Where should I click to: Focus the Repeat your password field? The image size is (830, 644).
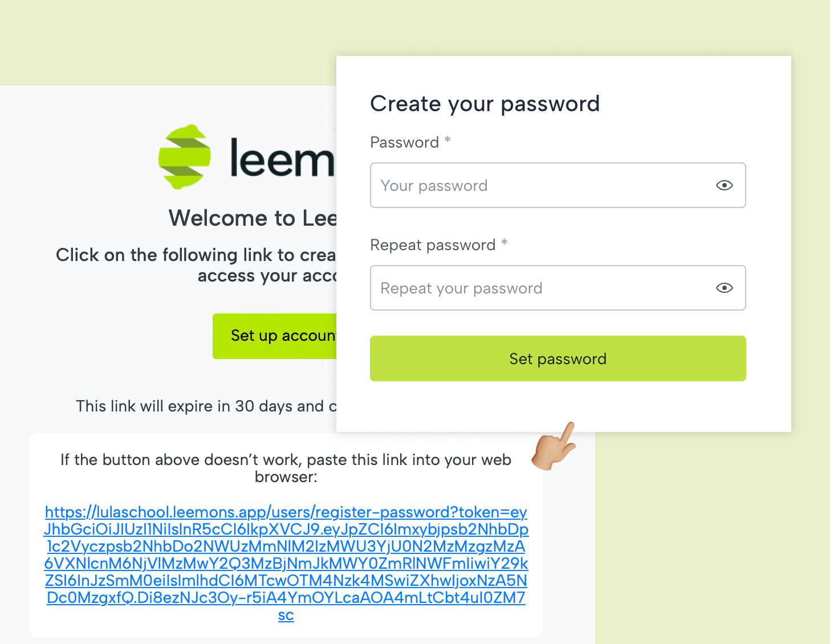point(558,288)
